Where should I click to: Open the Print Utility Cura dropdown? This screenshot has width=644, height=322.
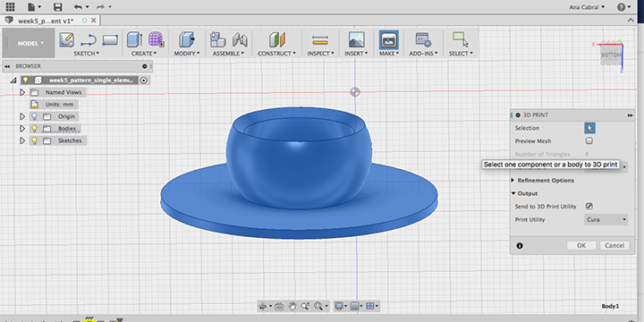(606, 219)
